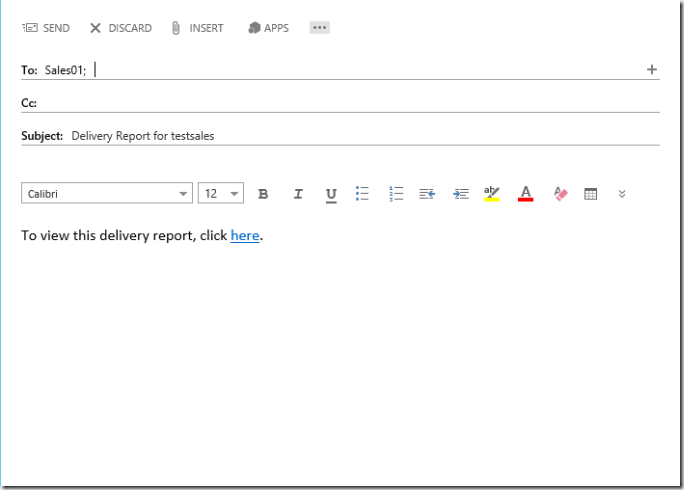Click the plus icon to add recipients

coord(652,69)
